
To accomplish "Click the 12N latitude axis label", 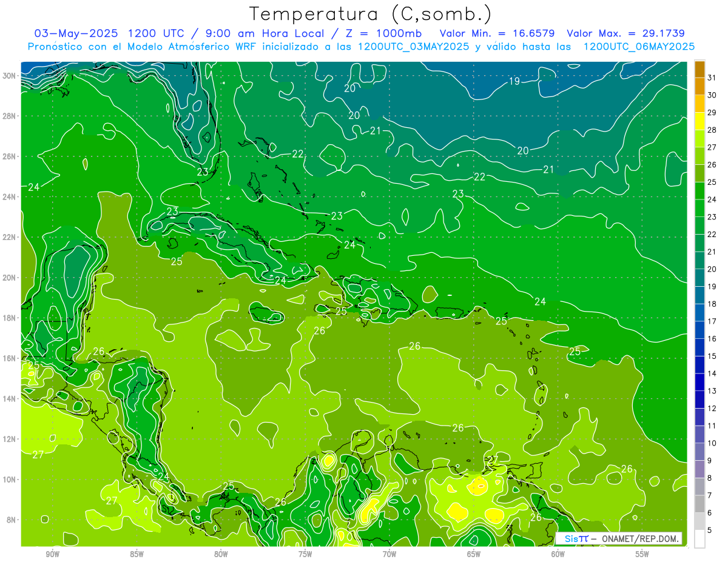I will (9, 439).
